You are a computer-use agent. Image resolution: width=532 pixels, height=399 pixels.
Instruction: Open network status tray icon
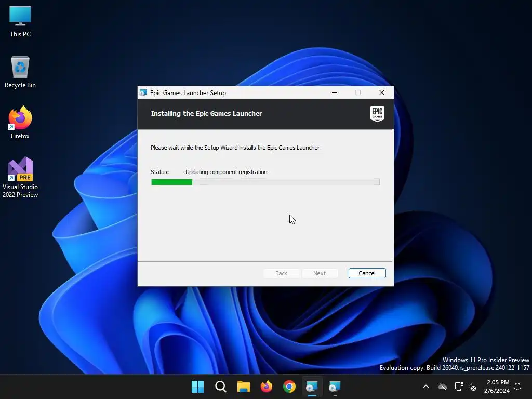tap(459, 387)
